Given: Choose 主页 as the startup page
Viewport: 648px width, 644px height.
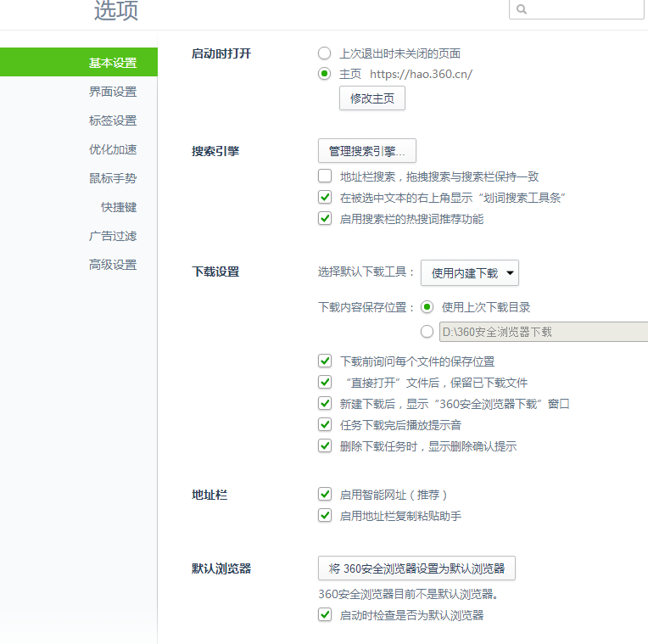Looking at the screenshot, I should pyautogui.click(x=325, y=74).
